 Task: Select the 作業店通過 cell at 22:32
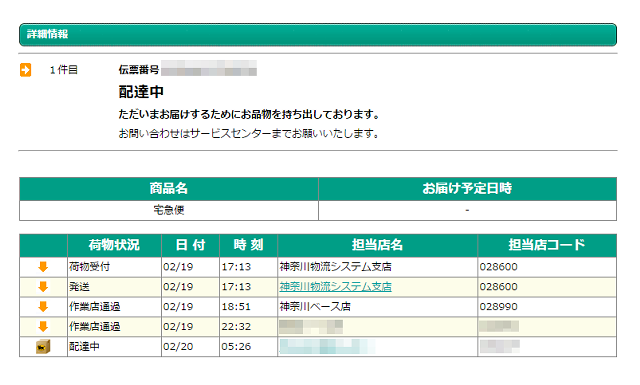pyautogui.click(x=114, y=327)
